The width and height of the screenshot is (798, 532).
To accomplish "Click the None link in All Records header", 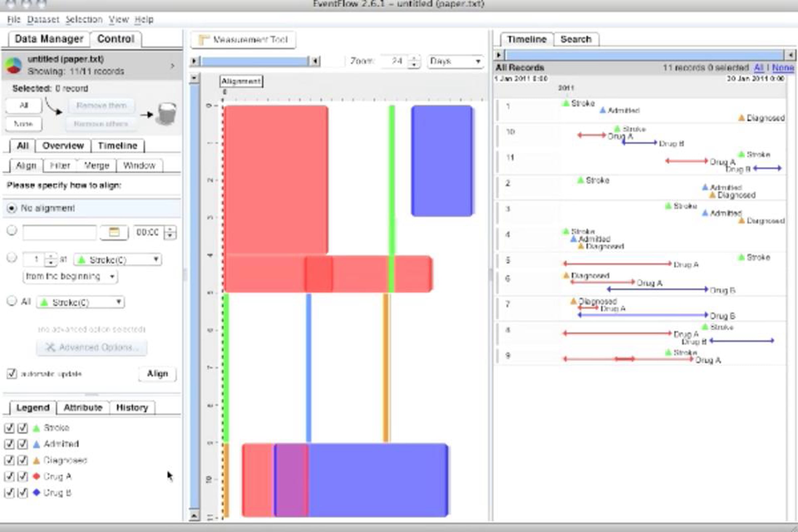I will [783, 67].
